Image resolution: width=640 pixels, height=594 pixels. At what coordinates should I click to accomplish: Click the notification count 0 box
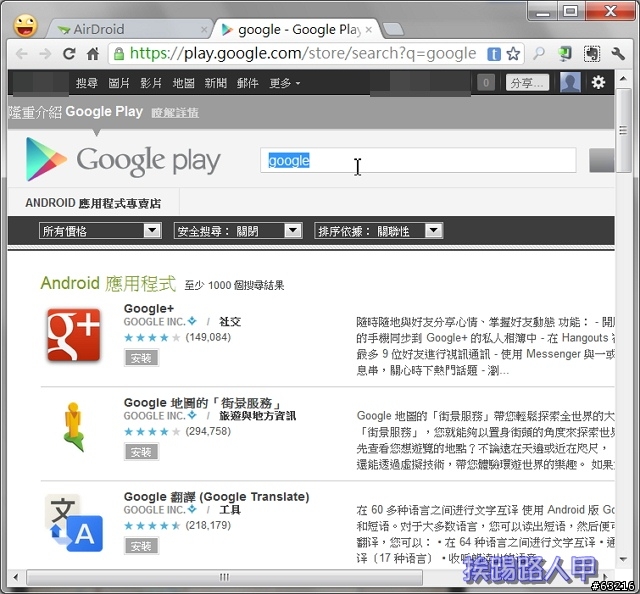[x=486, y=83]
